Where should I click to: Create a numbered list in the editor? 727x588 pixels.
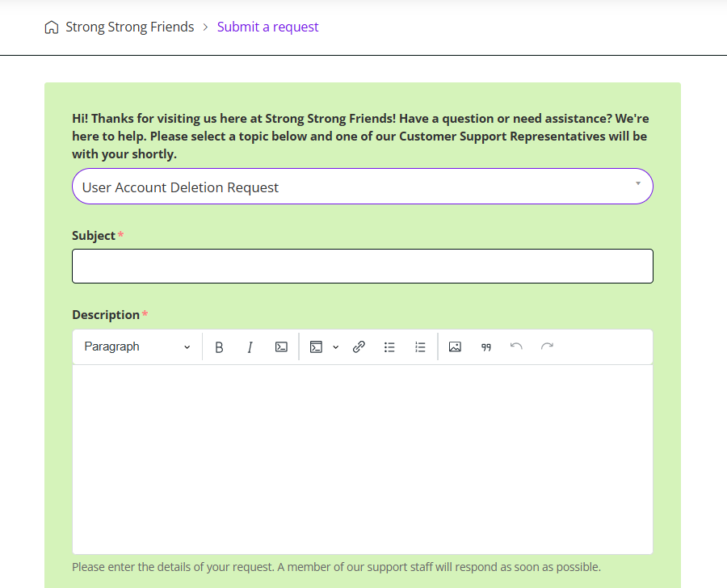pyautogui.click(x=420, y=346)
